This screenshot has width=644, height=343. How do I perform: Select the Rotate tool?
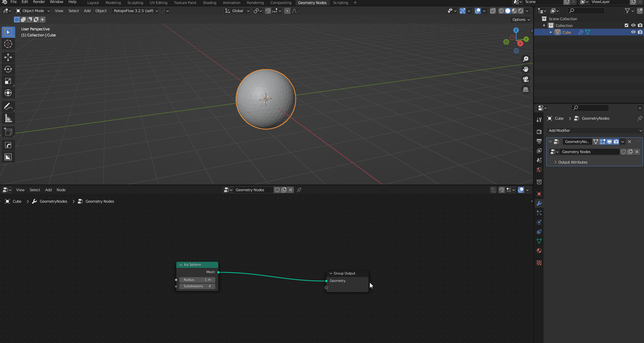8,69
